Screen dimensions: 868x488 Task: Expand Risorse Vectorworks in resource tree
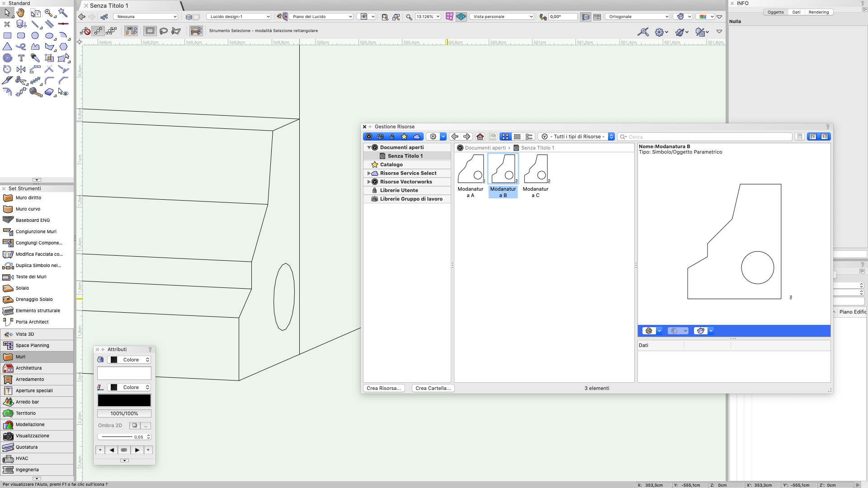[368, 181]
